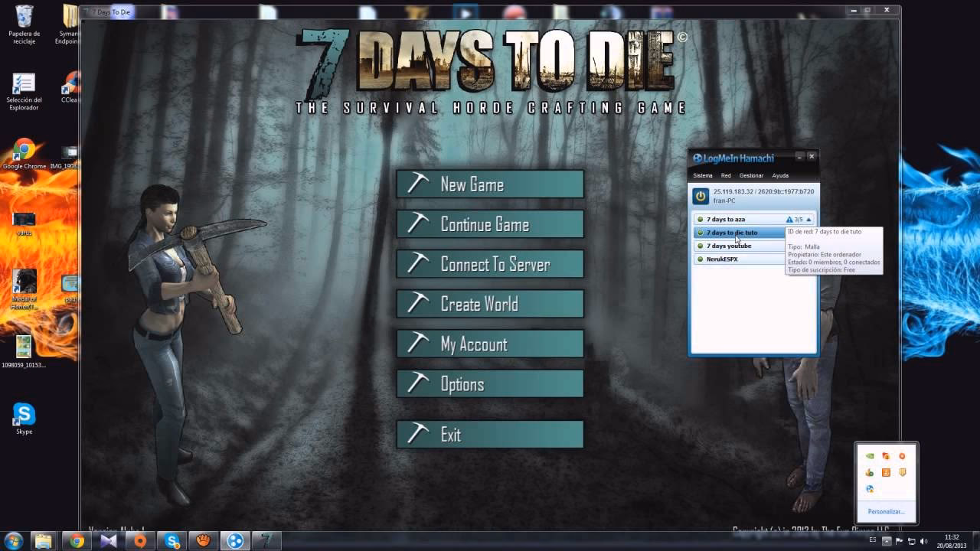The height and width of the screenshot is (551, 980).
Task: Start a New Game from the menu
Action: (x=490, y=184)
